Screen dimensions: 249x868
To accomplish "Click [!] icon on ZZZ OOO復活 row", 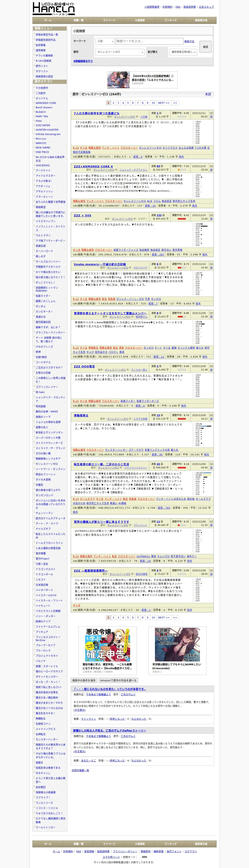I will [x=211, y=366].
